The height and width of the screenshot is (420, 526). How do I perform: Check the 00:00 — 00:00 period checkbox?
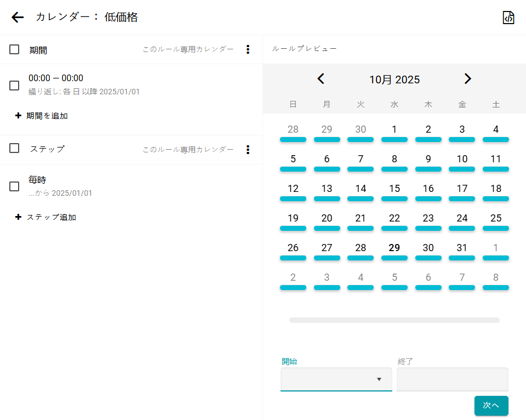pyautogui.click(x=14, y=86)
